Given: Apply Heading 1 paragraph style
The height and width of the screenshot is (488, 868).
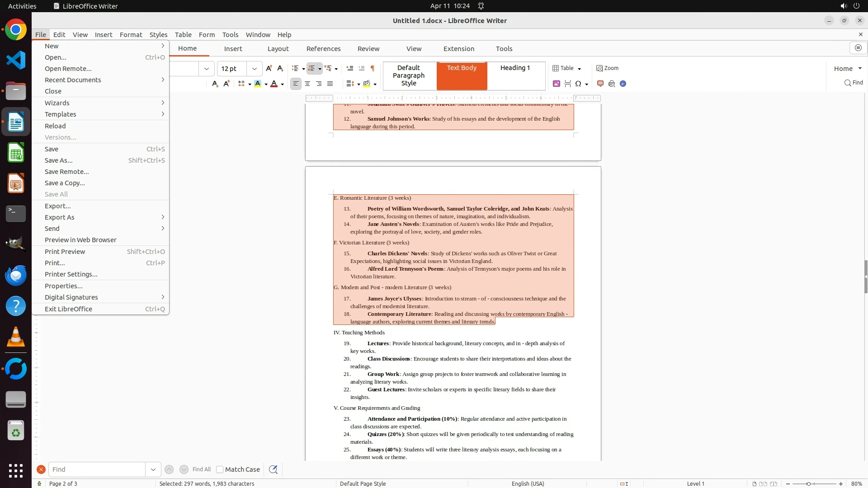Looking at the screenshot, I should coord(515,68).
